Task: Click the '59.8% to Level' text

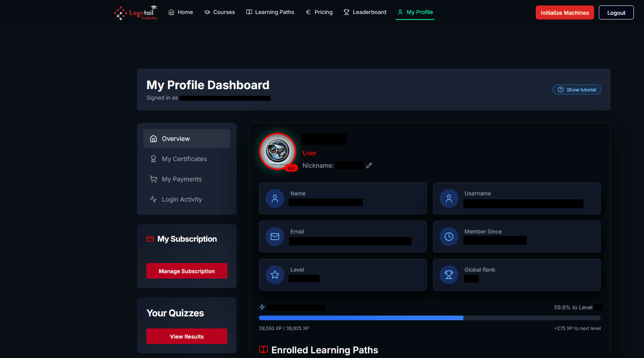Action: [573, 307]
